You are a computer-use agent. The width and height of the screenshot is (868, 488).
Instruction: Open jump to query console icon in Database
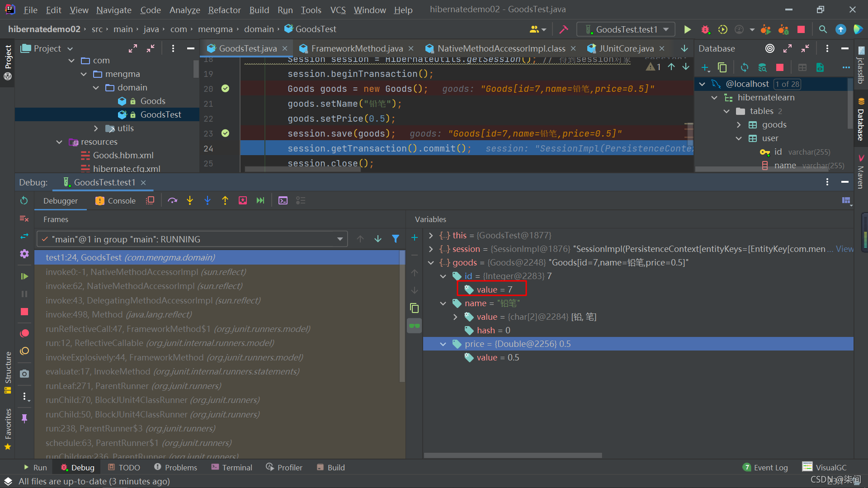[820, 67]
